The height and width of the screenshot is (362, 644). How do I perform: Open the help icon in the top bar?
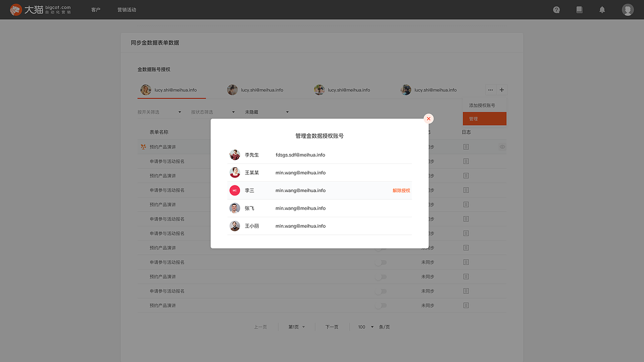point(556,10)
